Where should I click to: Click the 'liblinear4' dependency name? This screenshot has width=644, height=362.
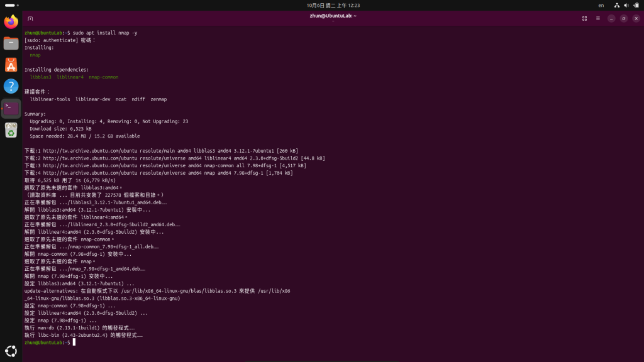click(x=70, y=77)
